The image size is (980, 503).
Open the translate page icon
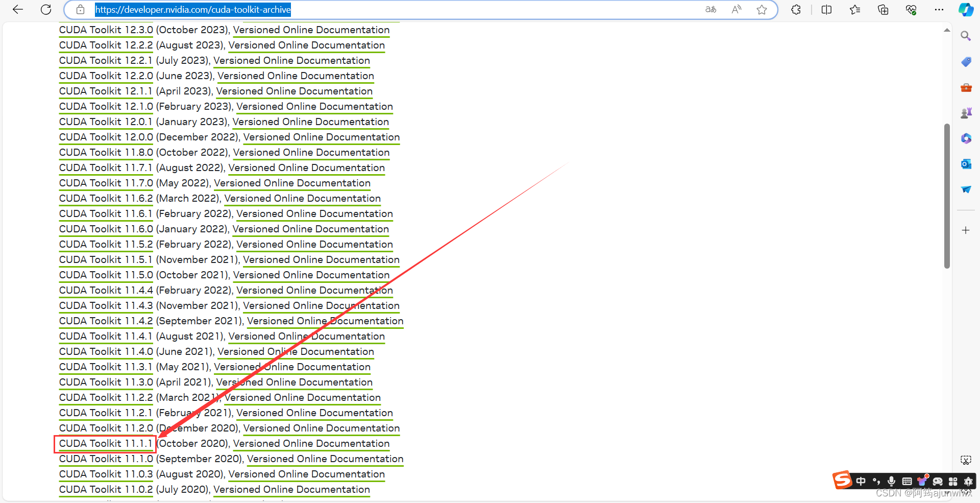coord(710,10)
